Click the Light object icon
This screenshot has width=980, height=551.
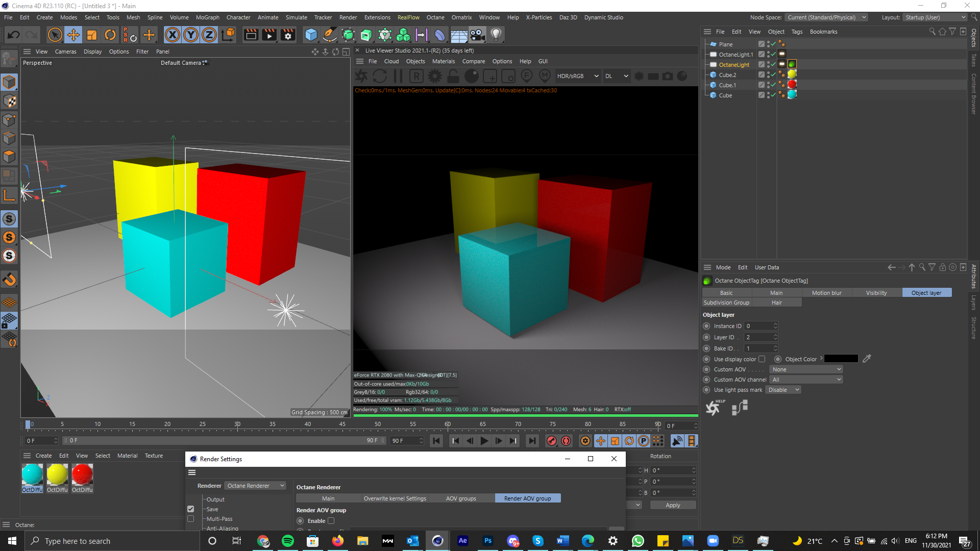coord(496,35)
